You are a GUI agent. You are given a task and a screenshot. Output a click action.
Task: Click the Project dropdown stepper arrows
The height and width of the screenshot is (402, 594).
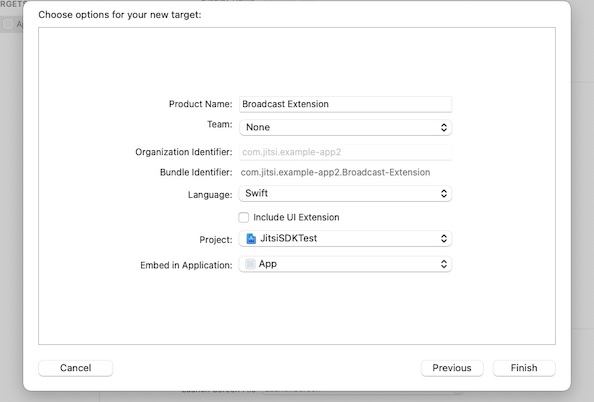coord(444,238)
